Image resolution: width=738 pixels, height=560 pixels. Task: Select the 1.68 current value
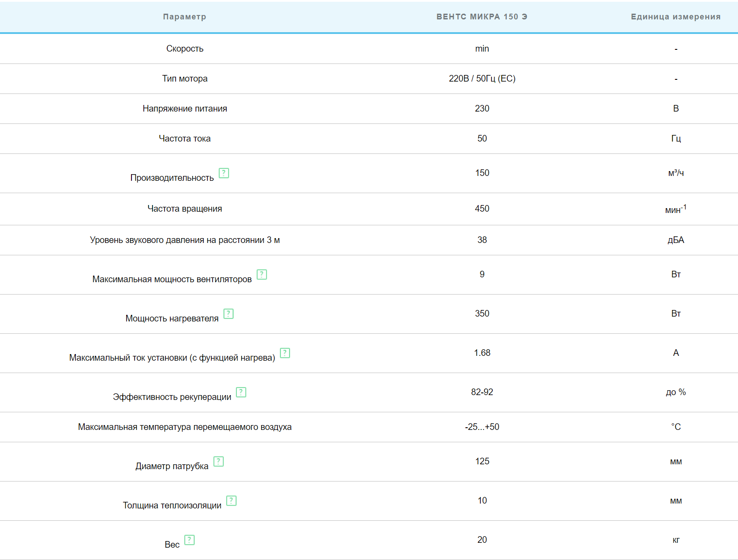482,353
